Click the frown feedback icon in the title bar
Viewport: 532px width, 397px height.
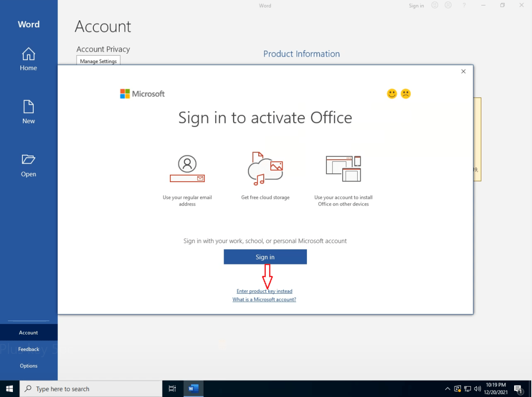point(448,5)
